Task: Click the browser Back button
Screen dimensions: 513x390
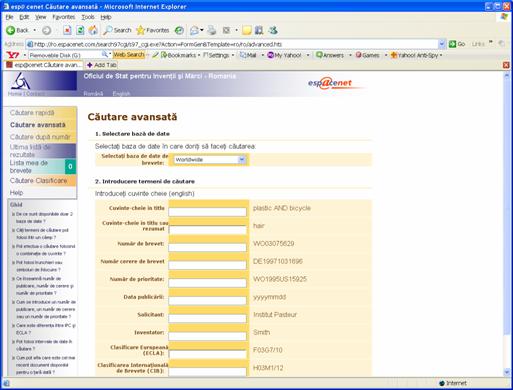Action: pos(17,30)
